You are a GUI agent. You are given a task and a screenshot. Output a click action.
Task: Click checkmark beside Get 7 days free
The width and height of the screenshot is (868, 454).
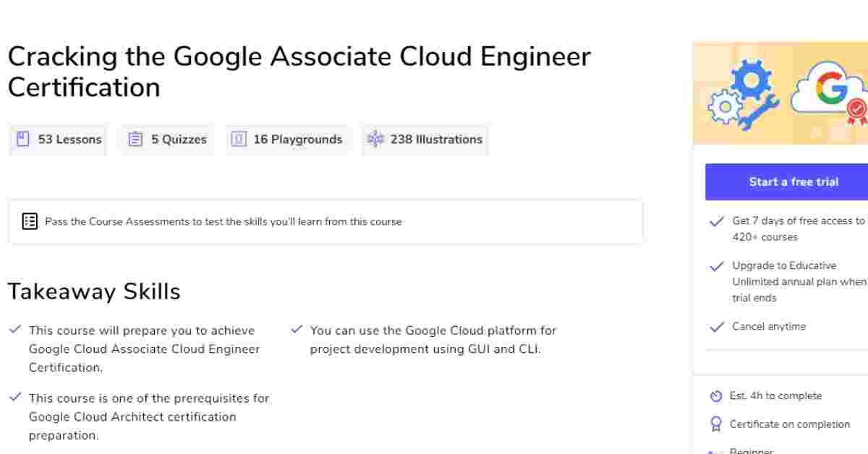click(x=717, y=222)
